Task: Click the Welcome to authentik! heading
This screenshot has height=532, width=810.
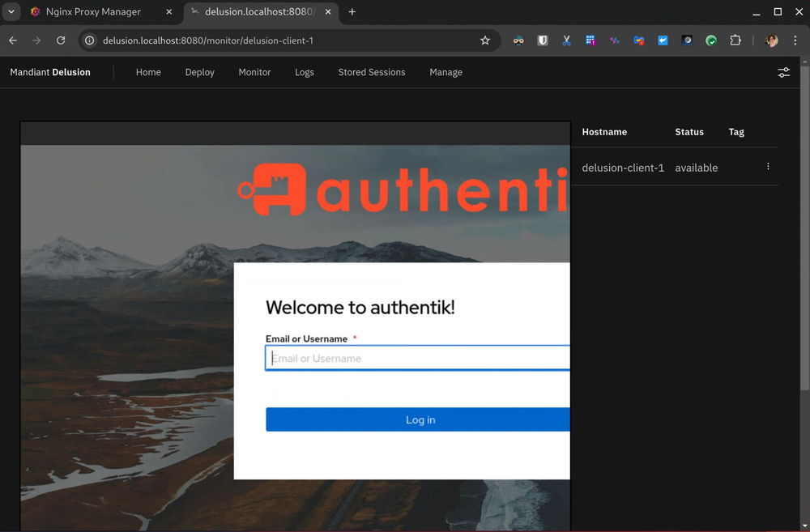Action: coord(360,308)
